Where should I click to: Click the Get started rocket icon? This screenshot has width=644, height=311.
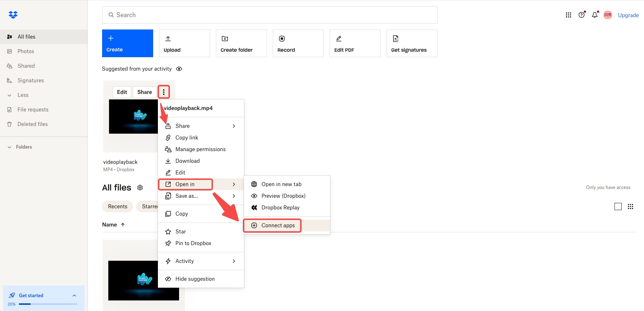[12, 295]
